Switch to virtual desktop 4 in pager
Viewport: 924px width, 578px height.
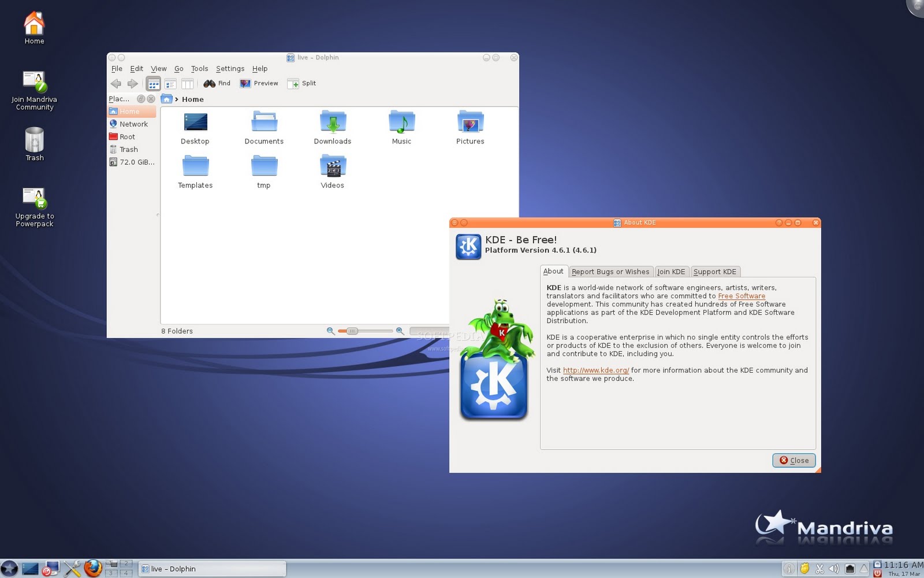[126, 573]
